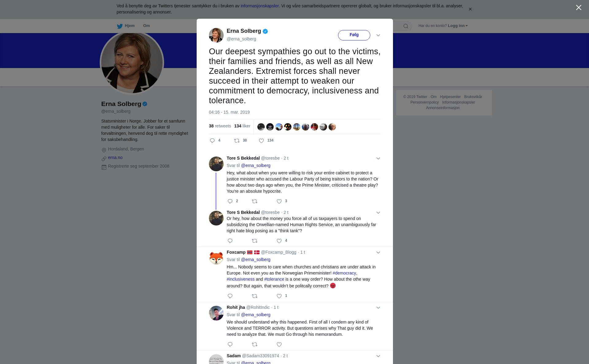Retweet the main tweet with 38 retweets
589x364 pixels.
coord(237,141)
